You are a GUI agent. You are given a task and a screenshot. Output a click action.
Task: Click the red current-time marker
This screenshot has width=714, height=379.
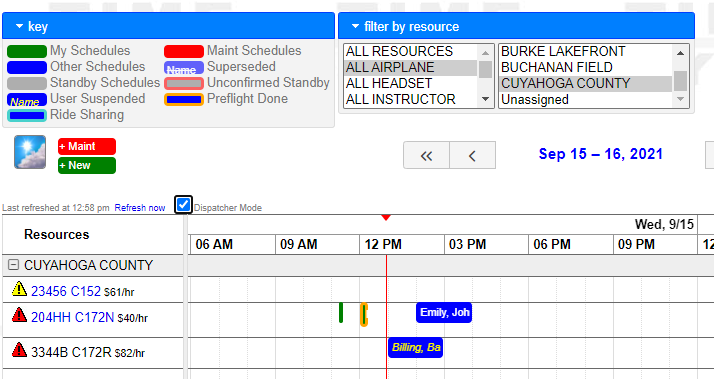click(x=386, y=218)
